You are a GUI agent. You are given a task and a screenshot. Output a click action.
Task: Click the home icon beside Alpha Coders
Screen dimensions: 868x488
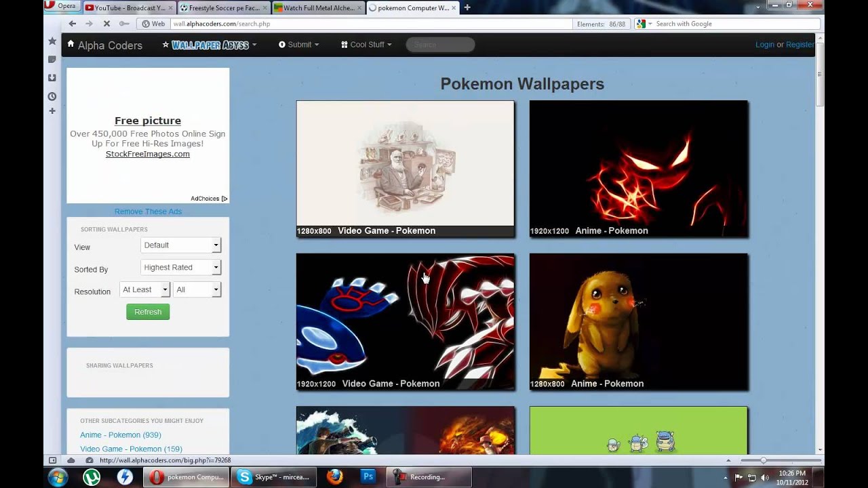pos(71,44)
